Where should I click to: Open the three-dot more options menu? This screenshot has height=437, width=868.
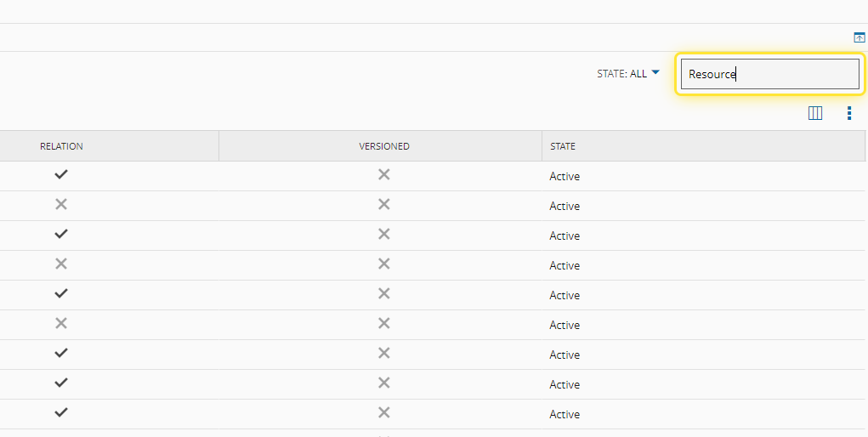848,113
